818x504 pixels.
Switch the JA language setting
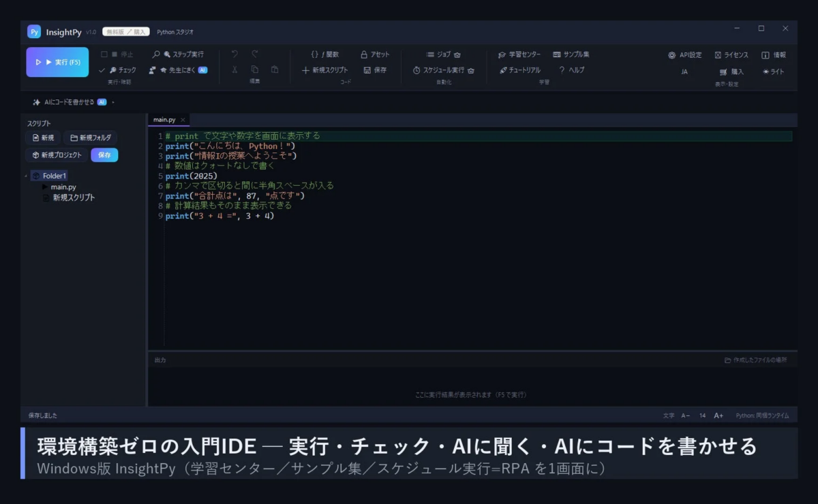pos(684,72)
